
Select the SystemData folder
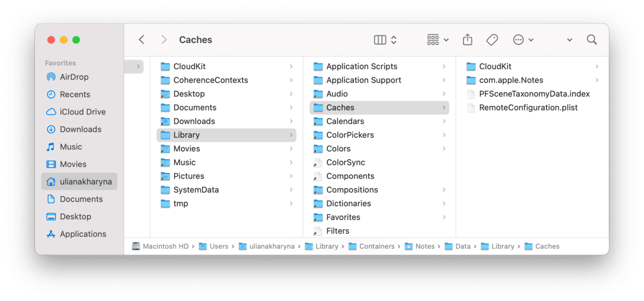coord(196,190)
